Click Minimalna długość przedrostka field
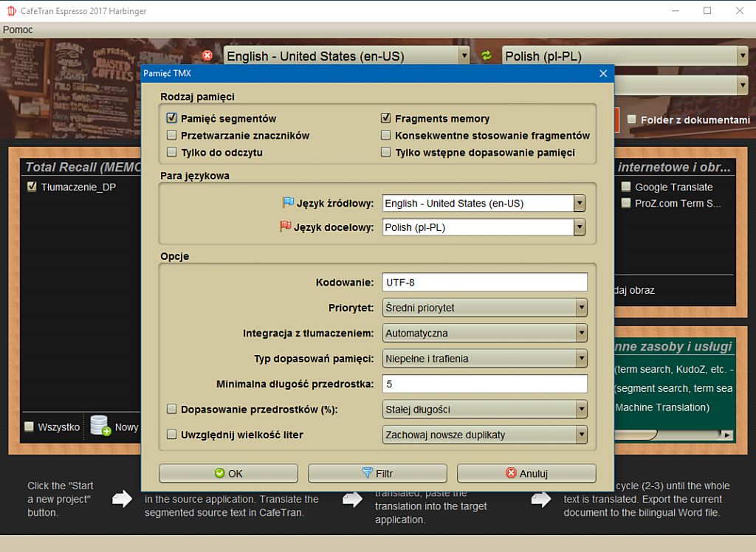Screen dimensions: 756x552 tap(485, 384)
